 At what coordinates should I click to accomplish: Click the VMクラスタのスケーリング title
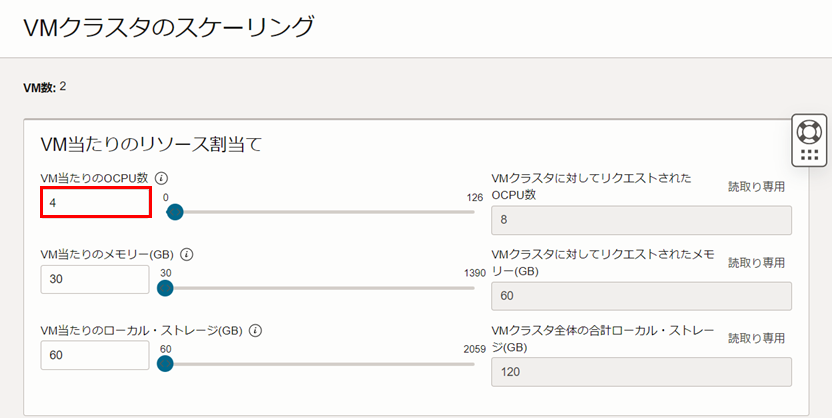pyautogui.click(x=168, y=28)
